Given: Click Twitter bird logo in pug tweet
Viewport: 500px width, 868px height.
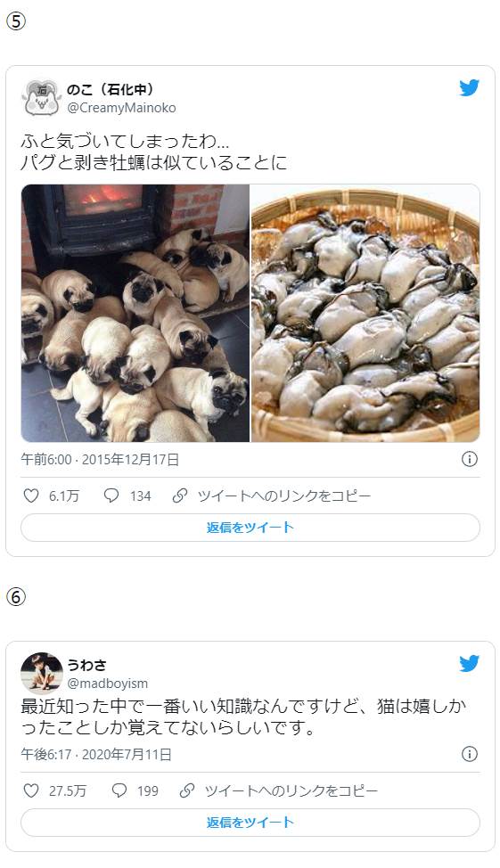Looking at the screenshot, I should tap(469, 88).
